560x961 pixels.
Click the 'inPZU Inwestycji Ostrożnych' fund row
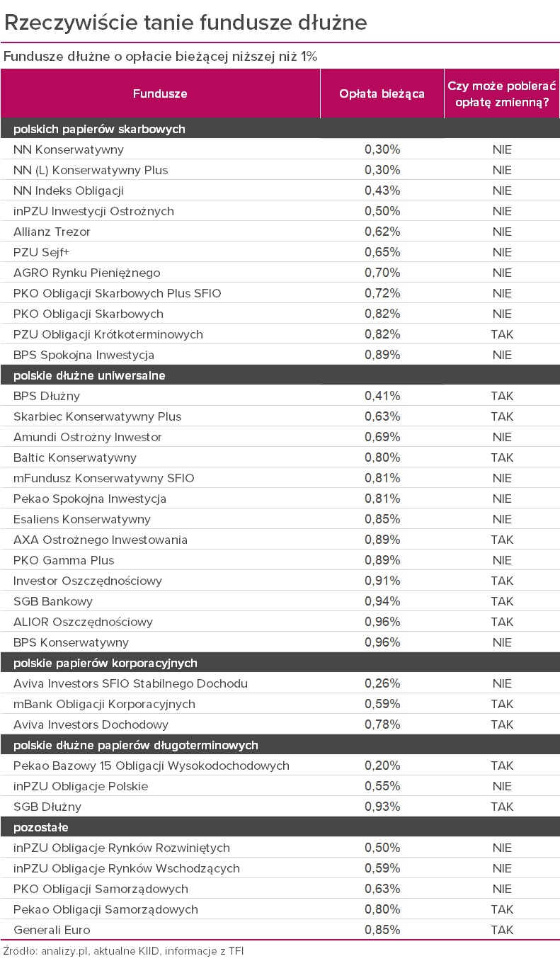(93, 211)
